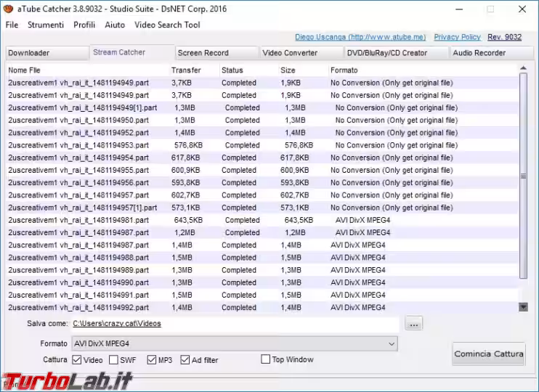
Task: Enable the Top Window checkbox
Action: coord(265,359)
